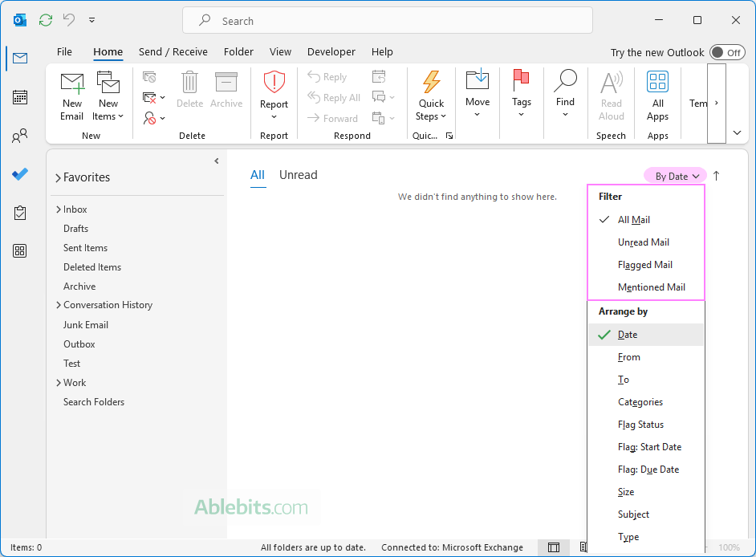Screen dimensions: 756x557
Task: Click the All Apps grid icon
Action: pyautogui.click(x=657, y=82)
